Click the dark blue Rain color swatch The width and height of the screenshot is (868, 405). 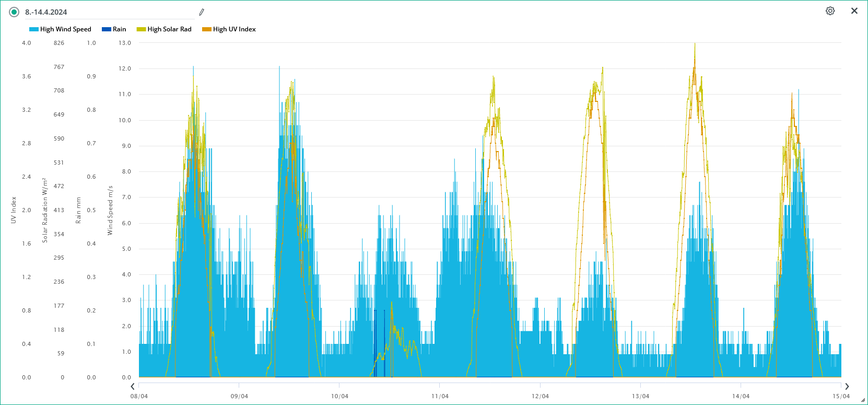point(107,29)
